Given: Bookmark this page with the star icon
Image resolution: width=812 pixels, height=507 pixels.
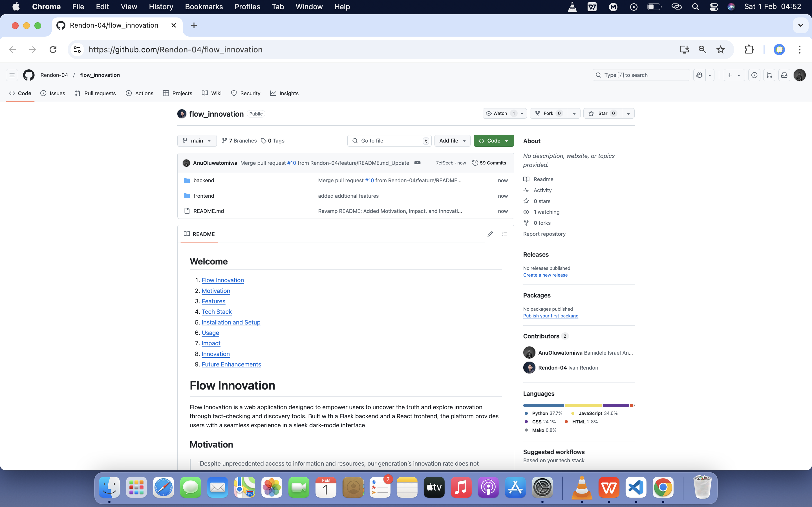Looking at the screenshot, I should (x=720, y=50).
